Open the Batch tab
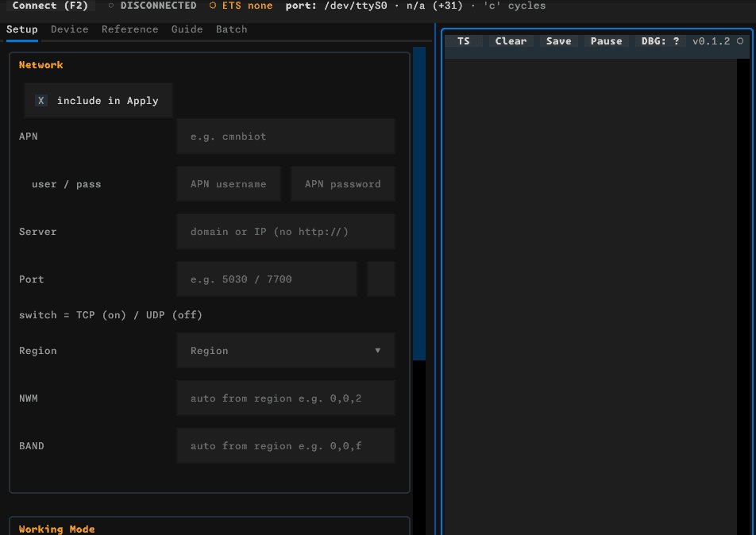Screen dimensions: 756x535 (x=231, y=29)
